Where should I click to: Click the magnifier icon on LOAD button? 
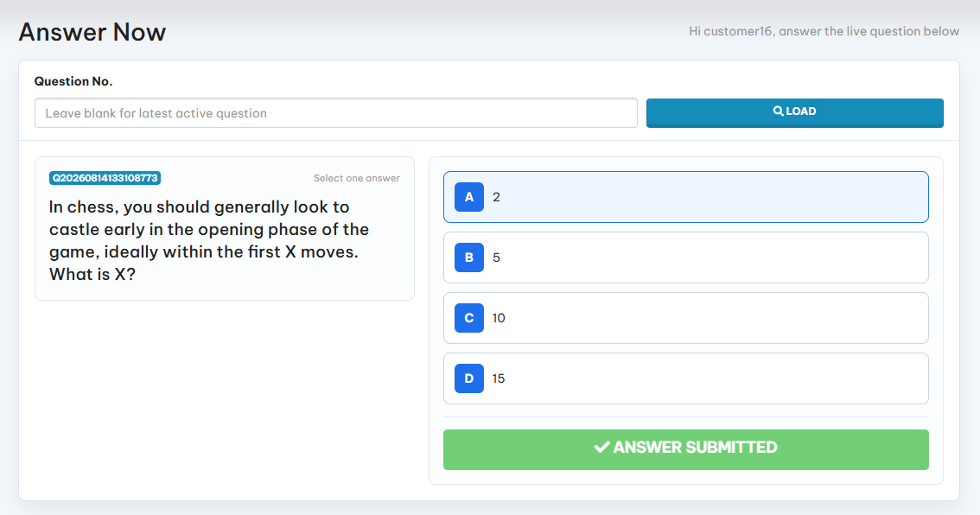pyautogui.click(x=778, y=111)
